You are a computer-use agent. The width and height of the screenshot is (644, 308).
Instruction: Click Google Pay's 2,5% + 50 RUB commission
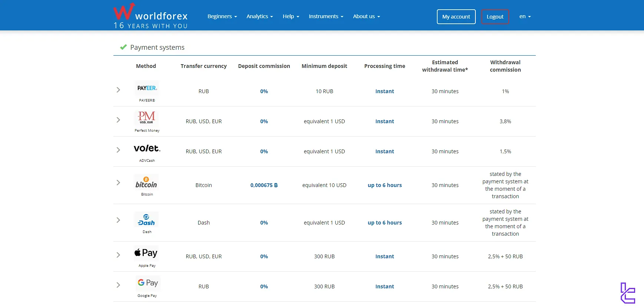[x=505, y=286]
